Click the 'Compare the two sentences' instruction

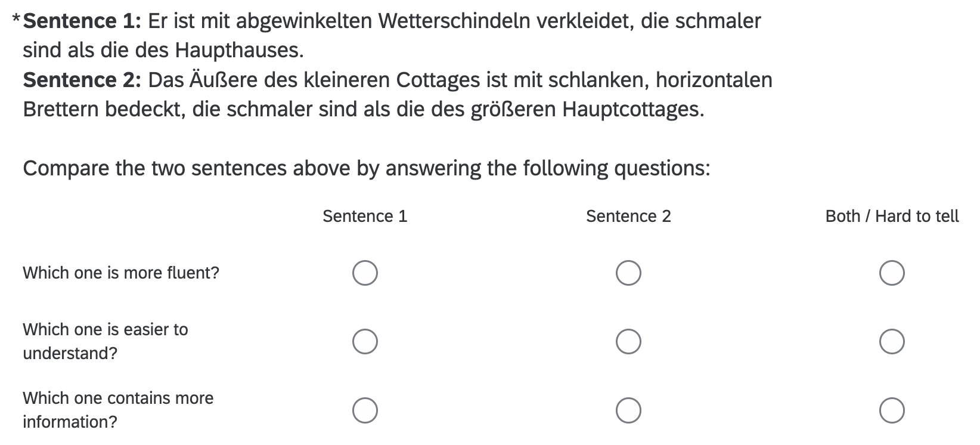point(366,168)
